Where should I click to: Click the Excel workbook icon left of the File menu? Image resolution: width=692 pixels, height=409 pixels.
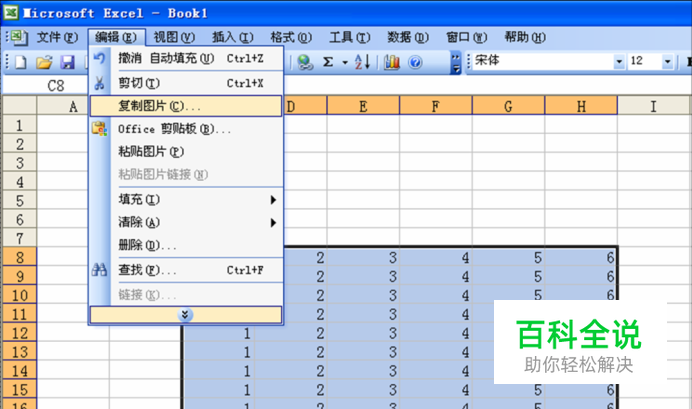point(19,38)
